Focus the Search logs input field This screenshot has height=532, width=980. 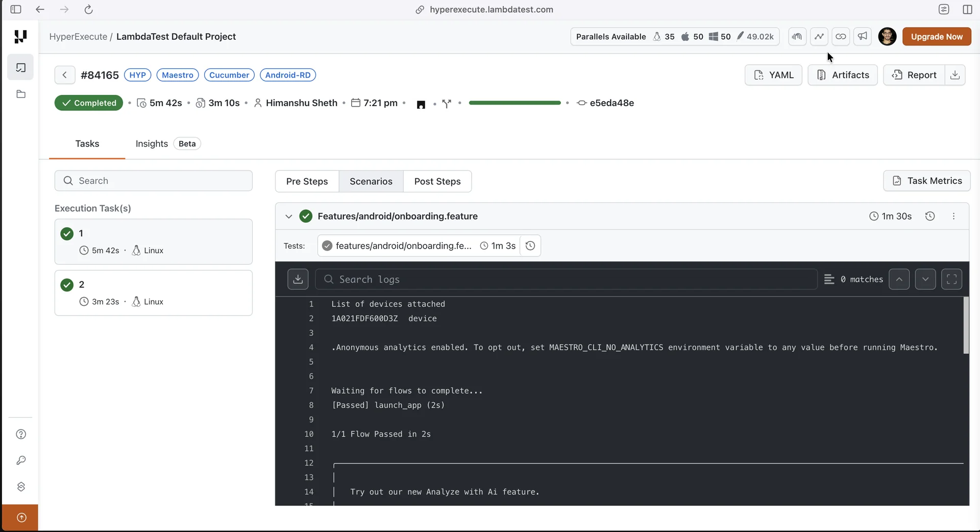(x=567, y=279)
